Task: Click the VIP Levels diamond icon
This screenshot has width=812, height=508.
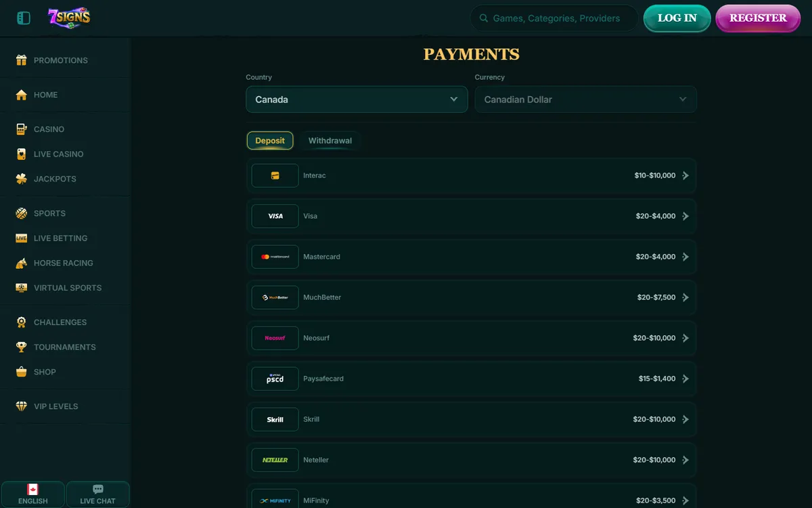Action: tap(22, 406)
